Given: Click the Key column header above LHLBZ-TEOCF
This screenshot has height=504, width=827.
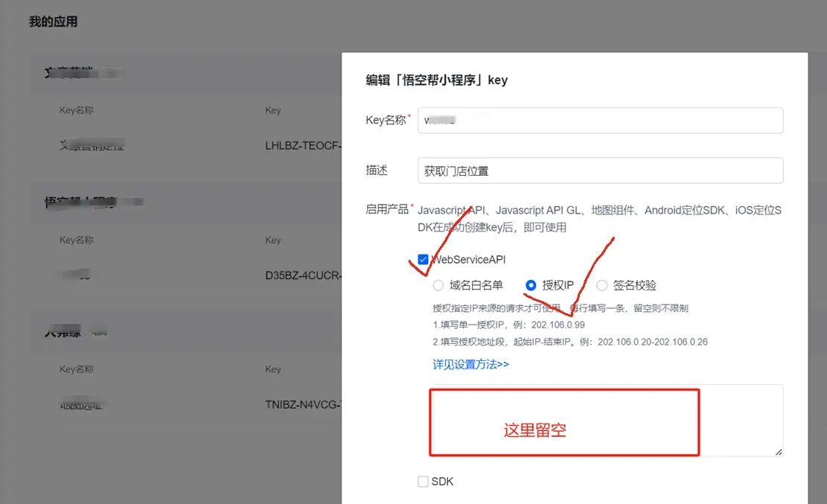Looking at the screenshot, I should click(x=272, y=110).
